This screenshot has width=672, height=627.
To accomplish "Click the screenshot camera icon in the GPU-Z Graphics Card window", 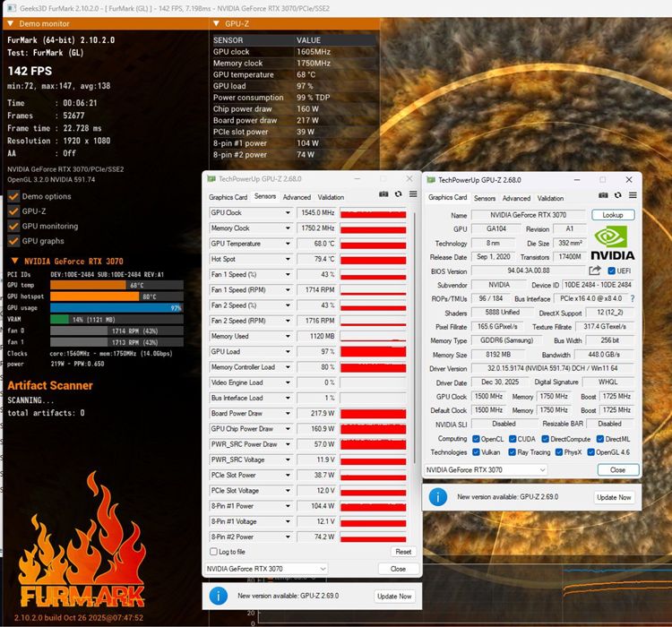I will 603,195.
